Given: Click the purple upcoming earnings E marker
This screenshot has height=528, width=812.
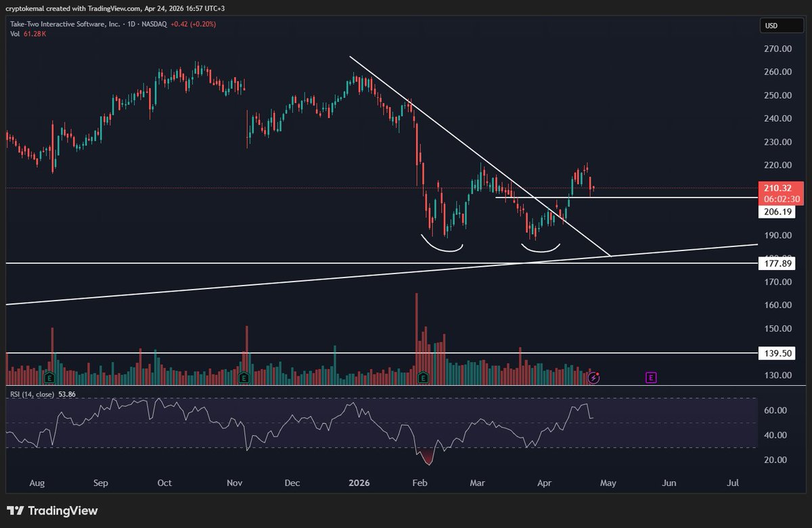Looking at the screenshot, I should (651, 377).
